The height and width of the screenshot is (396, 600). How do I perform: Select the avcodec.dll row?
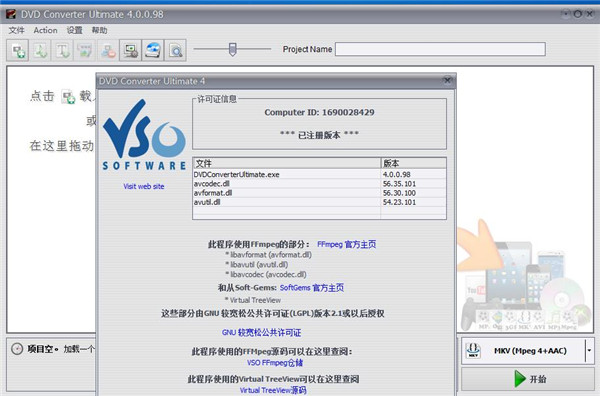tap(320, 184)
